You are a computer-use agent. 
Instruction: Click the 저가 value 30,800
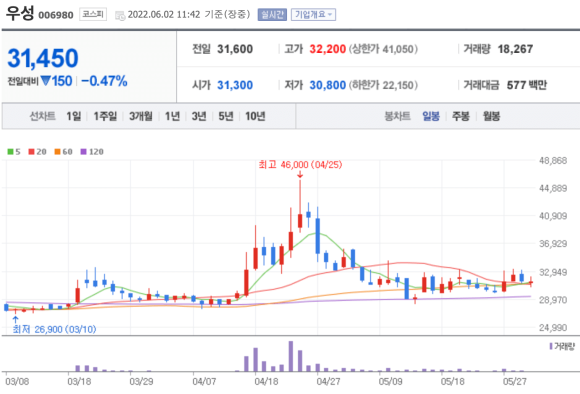327,85
